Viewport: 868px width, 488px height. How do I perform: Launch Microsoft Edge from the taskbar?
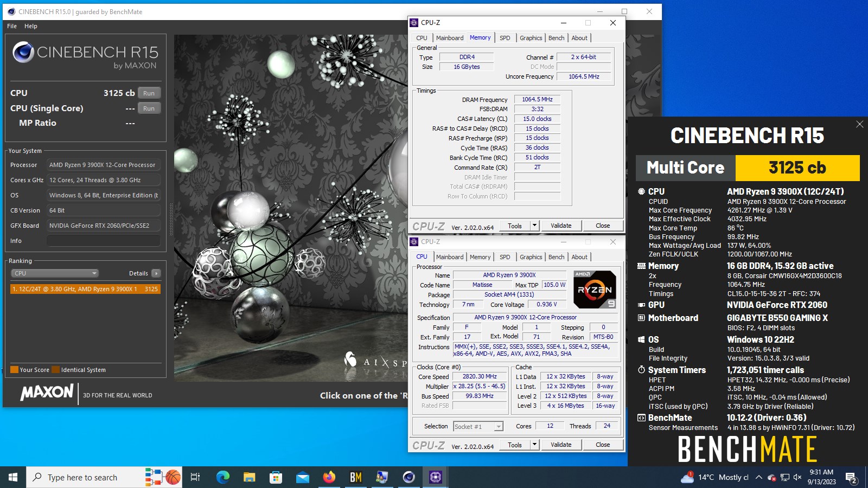(x=222, y=477)
